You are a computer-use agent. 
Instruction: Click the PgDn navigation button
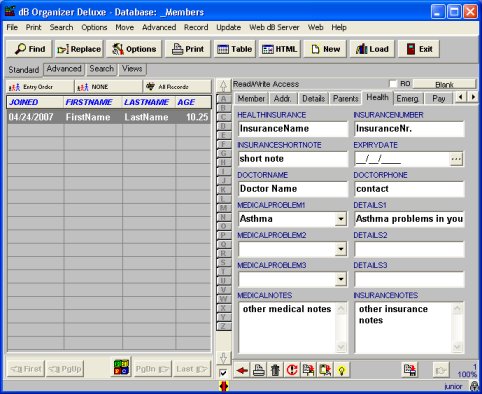[152, 369]
